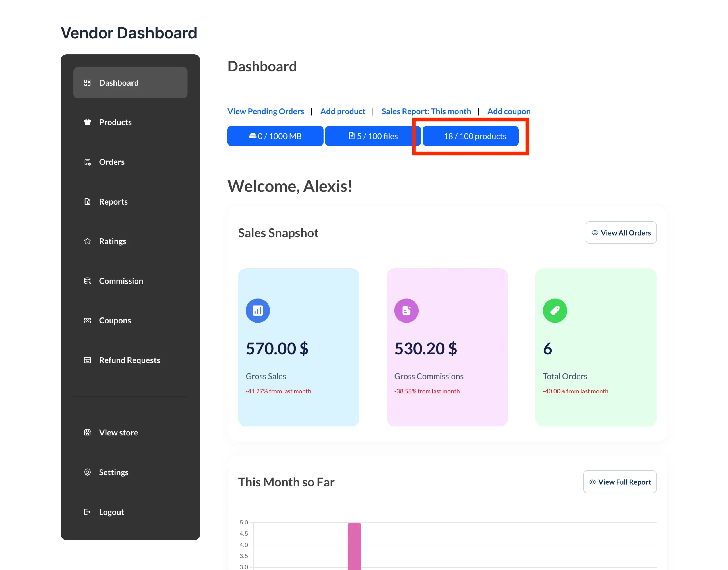Select Reports menu item

pos(130,202)
